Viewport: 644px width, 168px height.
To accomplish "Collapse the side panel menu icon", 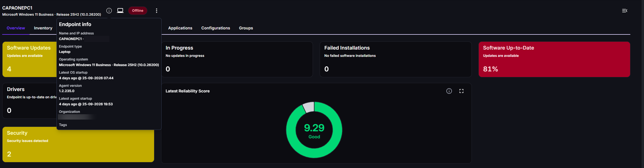I will [x=625, y=11].
